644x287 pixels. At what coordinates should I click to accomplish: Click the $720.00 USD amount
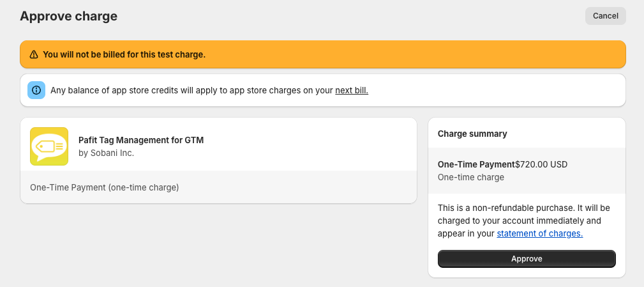pyautogui.click(x=541, y=164)
